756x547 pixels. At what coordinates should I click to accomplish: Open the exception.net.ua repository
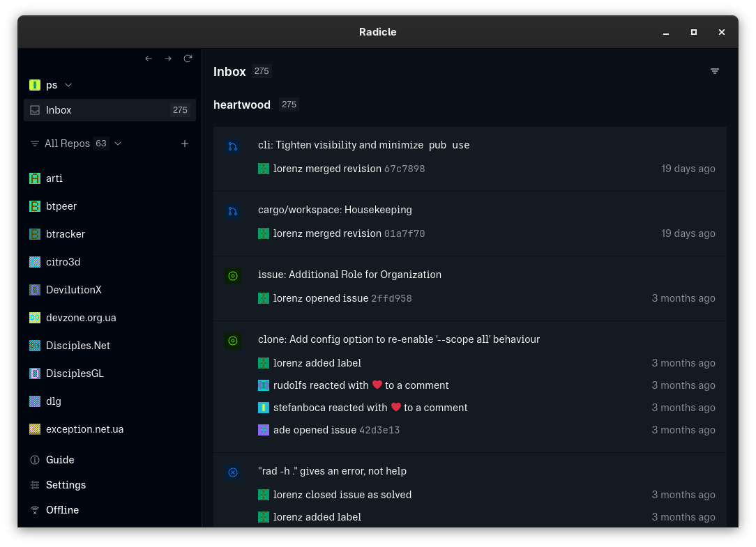point(110,429)
